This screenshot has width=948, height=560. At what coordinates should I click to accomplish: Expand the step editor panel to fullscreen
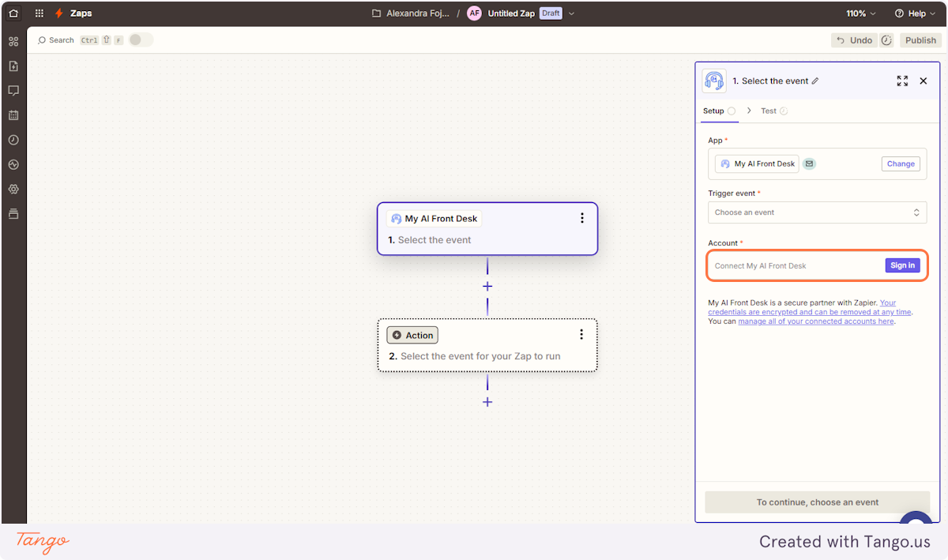(x=902, y=81)
